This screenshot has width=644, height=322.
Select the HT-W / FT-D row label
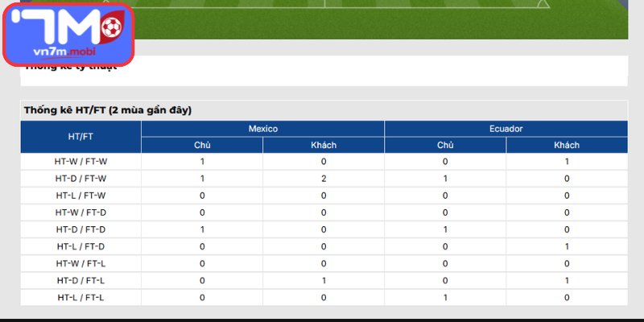point(80,213)
